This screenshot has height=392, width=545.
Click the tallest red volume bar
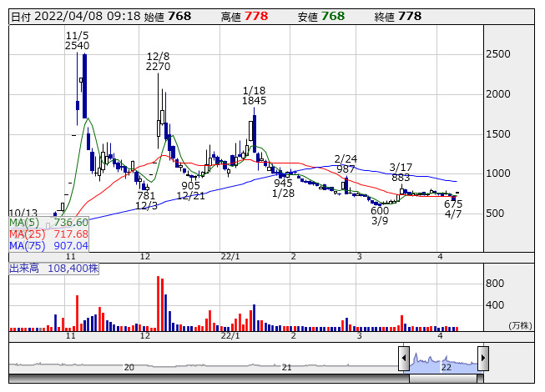(x=158, y=304)
